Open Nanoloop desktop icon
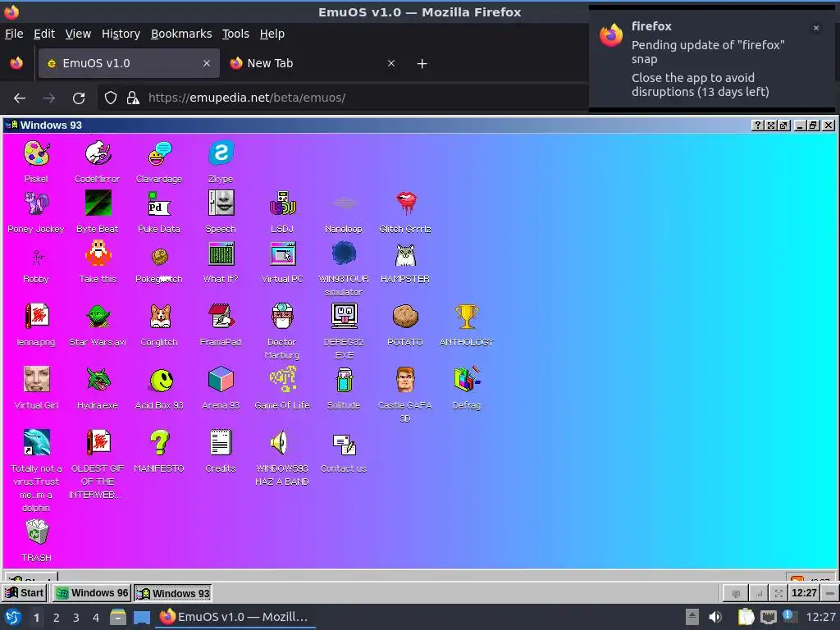Viewport: 840px width, 630px height. pos(344,204)
